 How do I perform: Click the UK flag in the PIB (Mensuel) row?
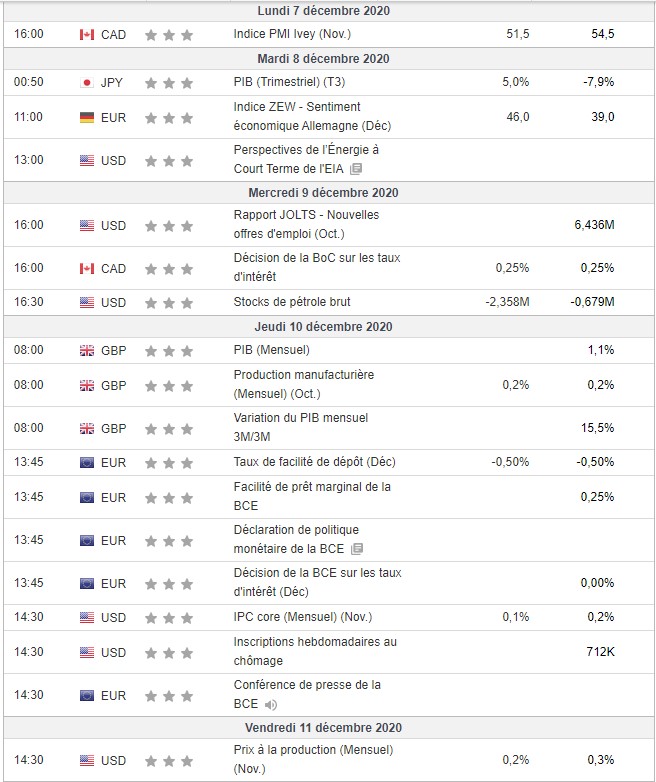tap(87, 350)
